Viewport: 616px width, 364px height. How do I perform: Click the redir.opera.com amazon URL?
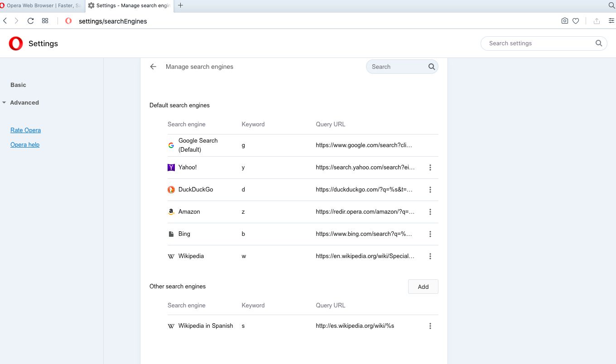365,211
